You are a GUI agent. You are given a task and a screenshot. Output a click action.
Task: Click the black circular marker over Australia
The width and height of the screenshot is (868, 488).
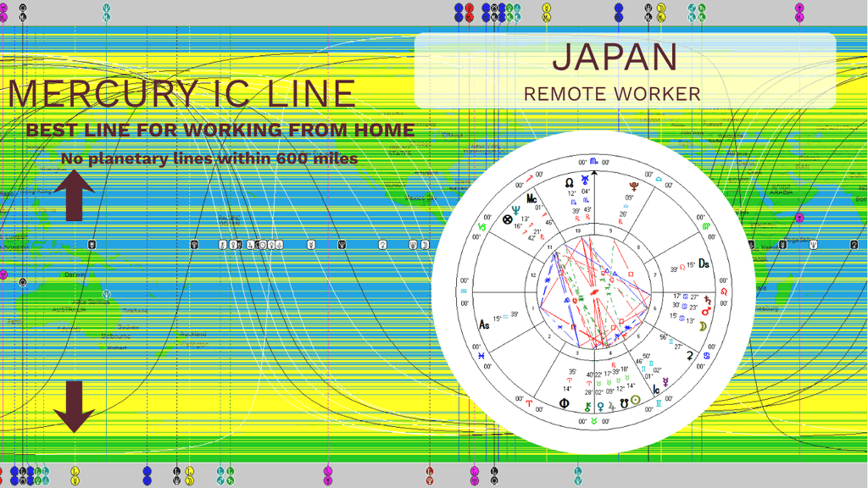click(x=23, y=282)
